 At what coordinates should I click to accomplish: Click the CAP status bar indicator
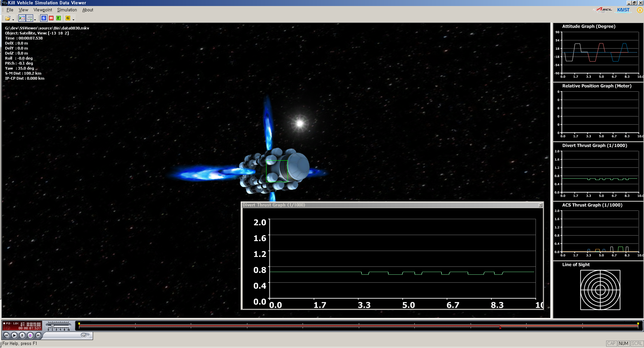[x=611, y=343]
